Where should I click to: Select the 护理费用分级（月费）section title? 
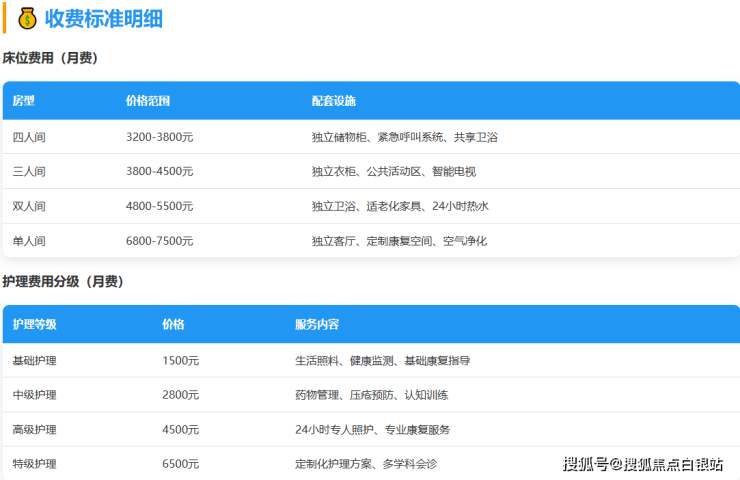click(x=63, y=282)
